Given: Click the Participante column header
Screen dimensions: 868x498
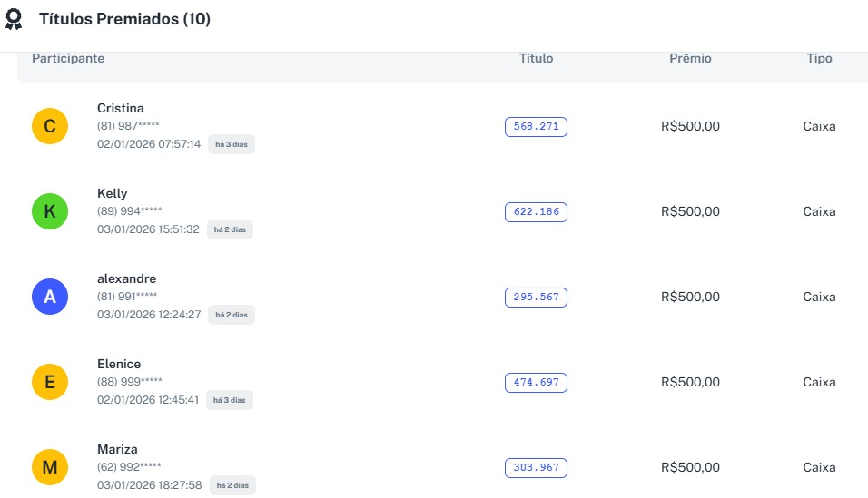Looking at the screenshot, I should point(68,59).
